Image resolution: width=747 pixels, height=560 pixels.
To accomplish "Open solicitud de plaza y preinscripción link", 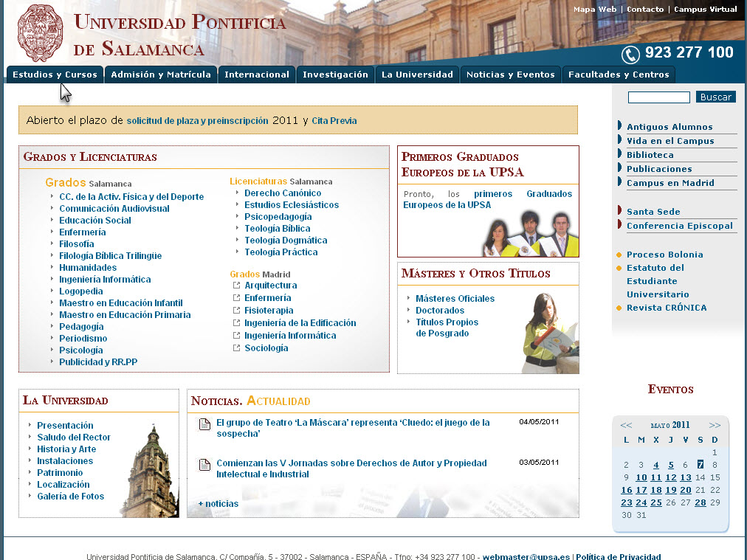I will 197,121.
